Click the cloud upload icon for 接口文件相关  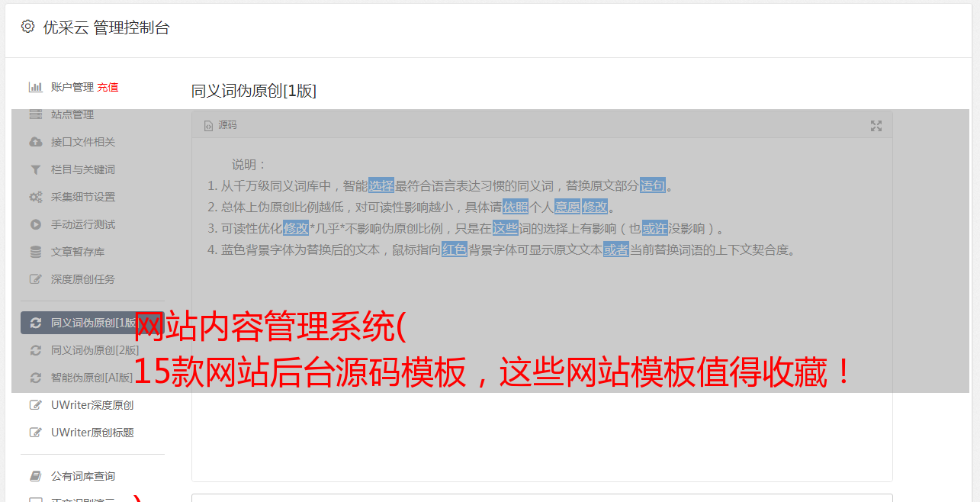coord(35,142)
